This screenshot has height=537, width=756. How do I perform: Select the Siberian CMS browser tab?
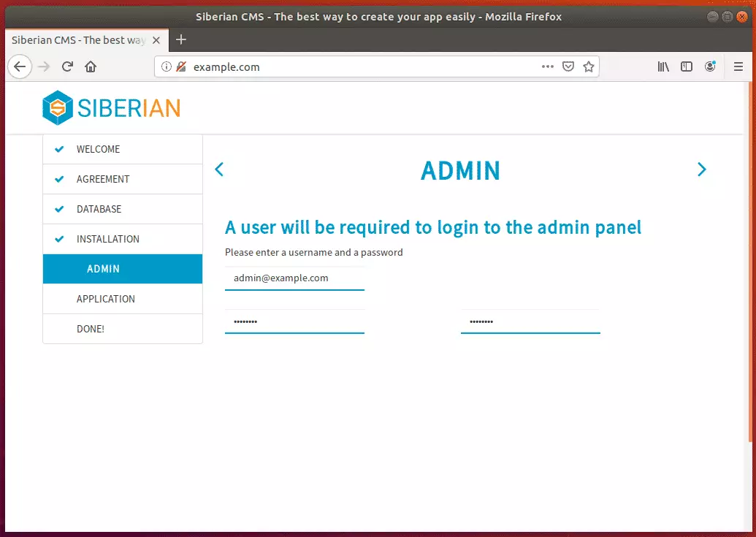click(x=87, y=40)
